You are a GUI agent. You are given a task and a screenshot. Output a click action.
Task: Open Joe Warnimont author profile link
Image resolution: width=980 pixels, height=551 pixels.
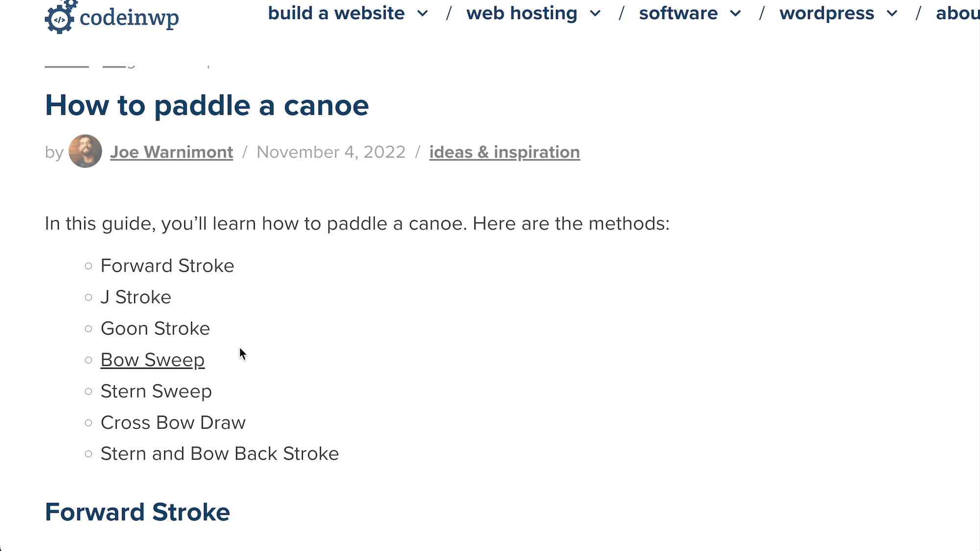[171, 151]
